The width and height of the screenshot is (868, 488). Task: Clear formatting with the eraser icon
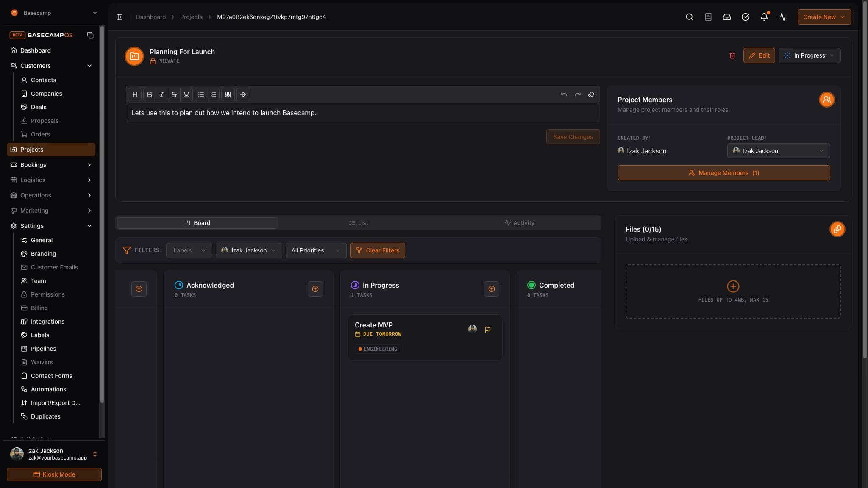591,94
